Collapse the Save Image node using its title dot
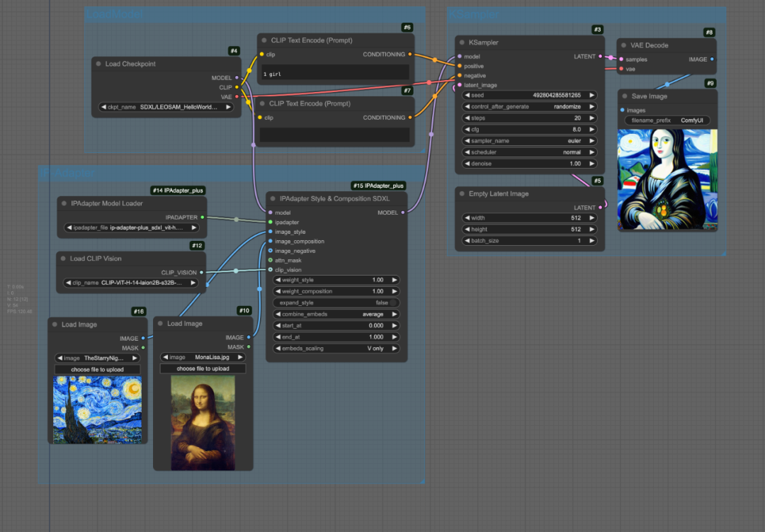 pyautogui.click(x=625, y=96)
